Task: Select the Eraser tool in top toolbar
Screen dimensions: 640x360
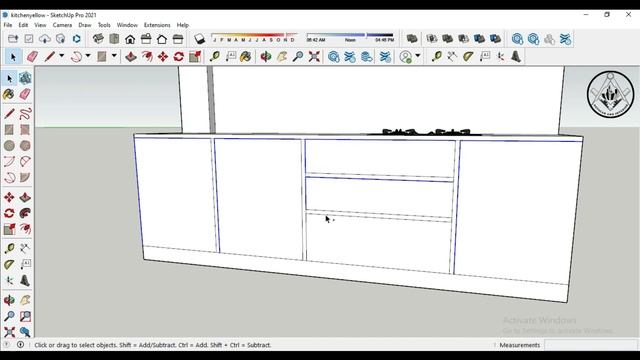Action: pos(32,56)
